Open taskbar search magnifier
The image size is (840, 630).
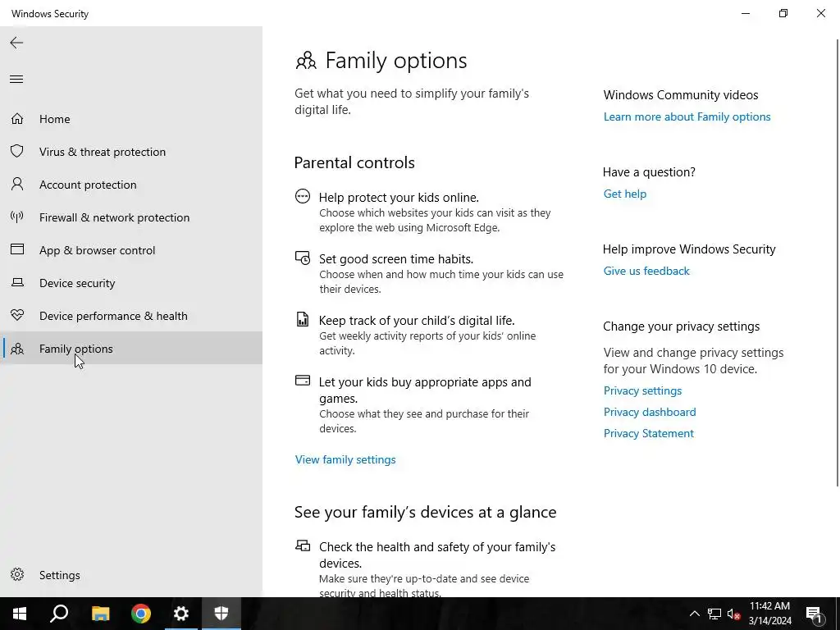(x=59, y=614)
